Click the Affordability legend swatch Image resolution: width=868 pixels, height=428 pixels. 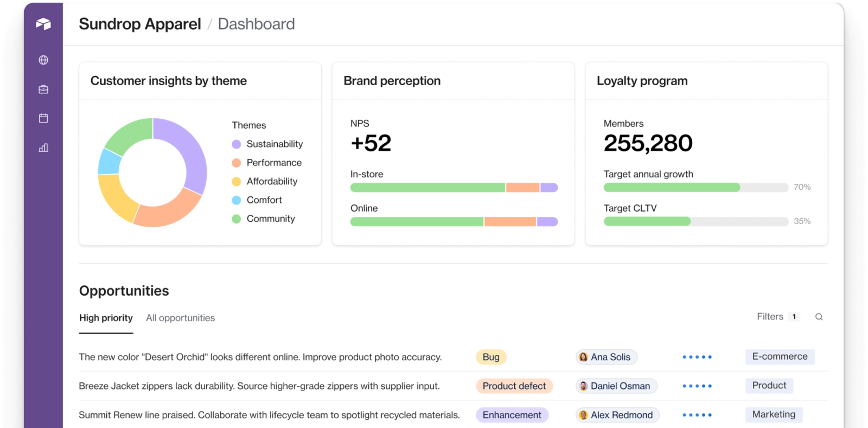pyautogui.click(x=237, y=182)
